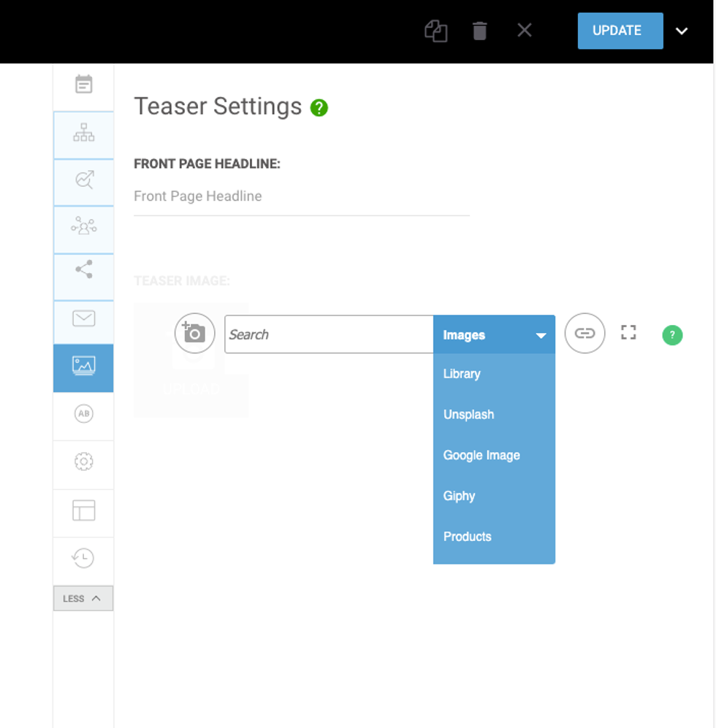
Task: Open the revision history clock icon
Action: click(x=84, y=559)
